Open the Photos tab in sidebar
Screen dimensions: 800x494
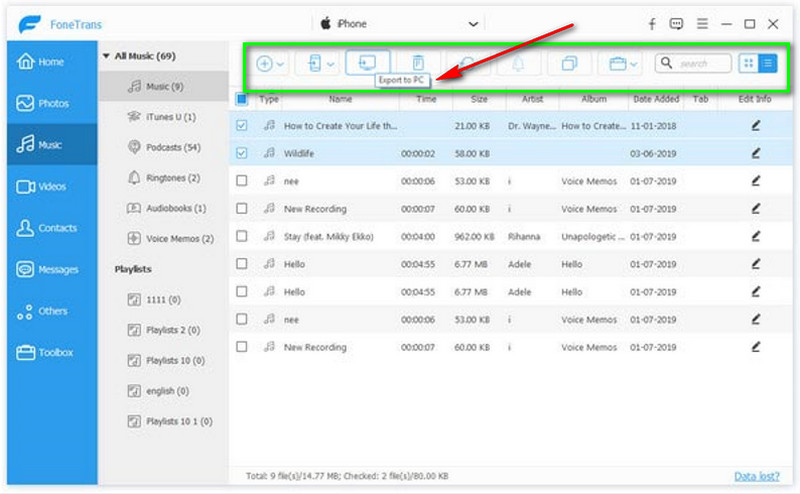tap(48, 103)
